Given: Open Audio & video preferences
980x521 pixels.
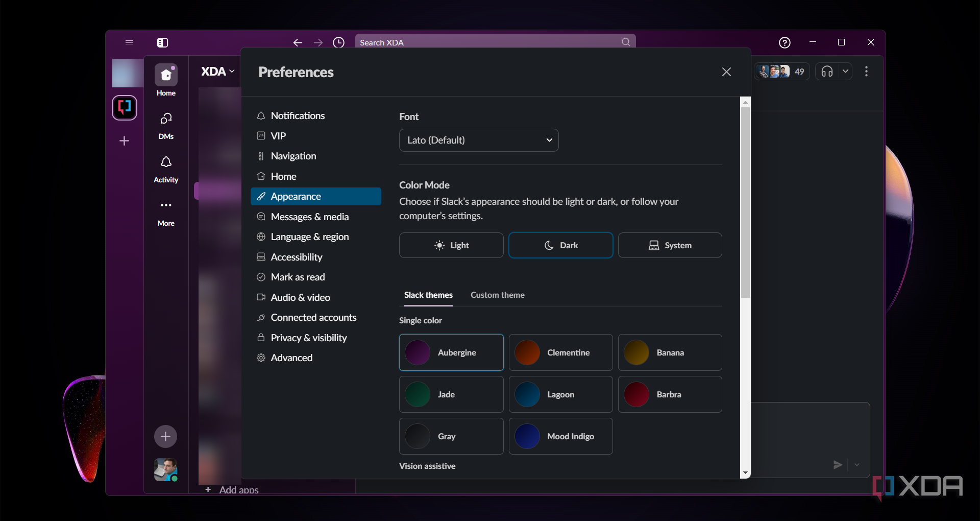Looking at the screenshot, I should 316,297.
